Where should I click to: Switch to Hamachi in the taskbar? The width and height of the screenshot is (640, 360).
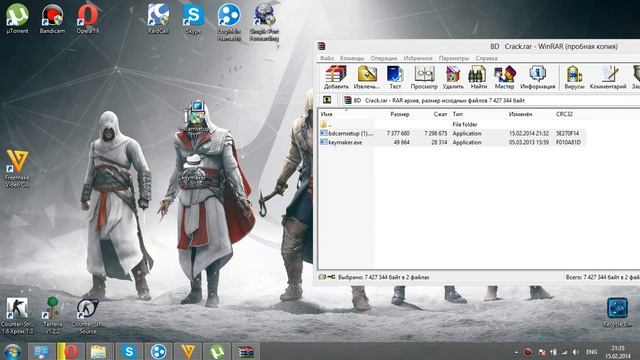click(158, 351)
